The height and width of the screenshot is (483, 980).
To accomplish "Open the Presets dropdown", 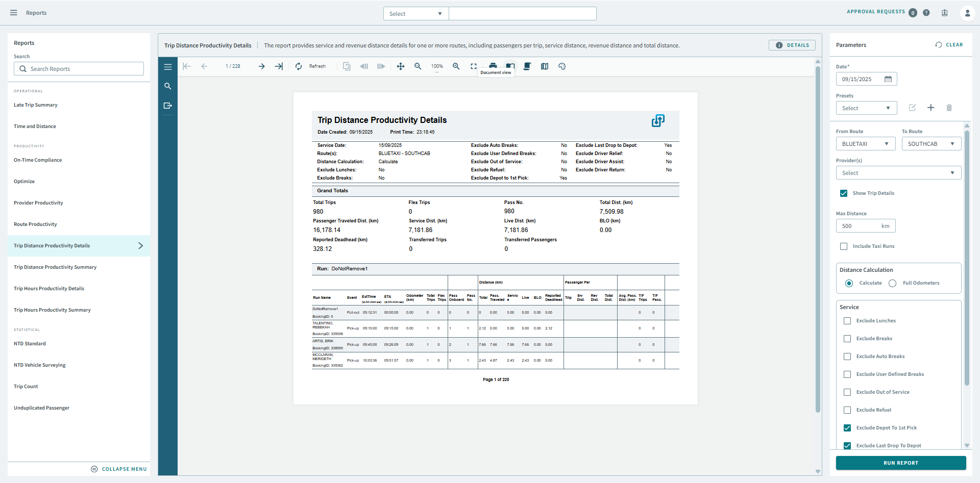I will point(866,108).
